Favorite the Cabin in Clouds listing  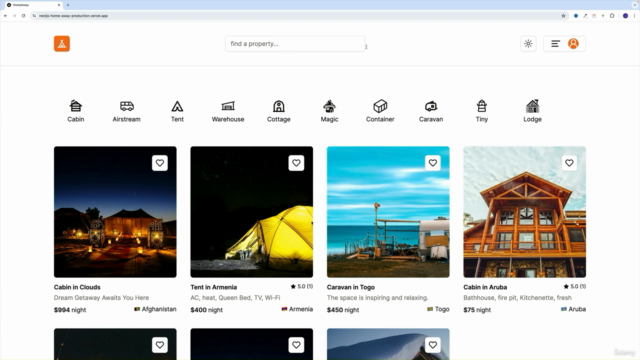[x=160, y=163]
